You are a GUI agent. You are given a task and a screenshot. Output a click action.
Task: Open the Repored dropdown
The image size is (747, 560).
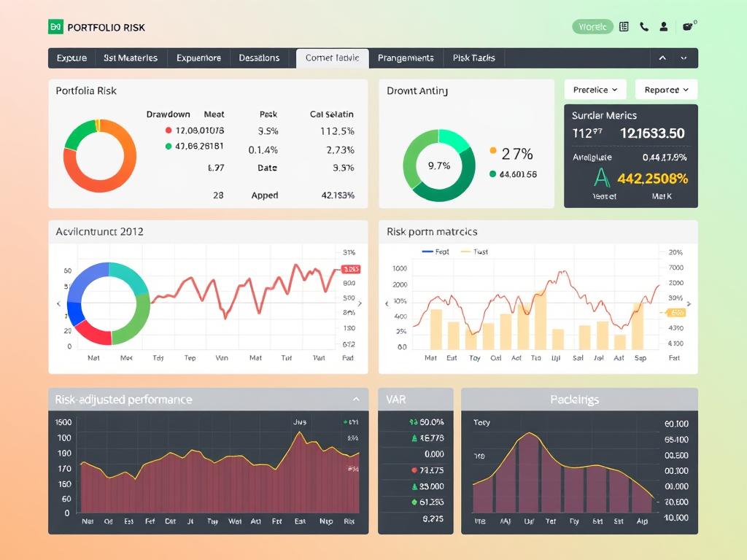pos(666,90)
